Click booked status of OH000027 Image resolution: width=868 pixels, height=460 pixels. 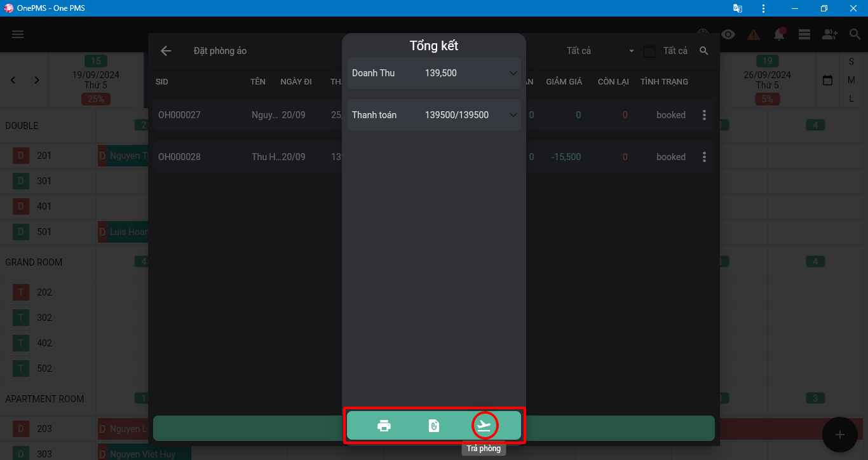(x=671, y=115)
